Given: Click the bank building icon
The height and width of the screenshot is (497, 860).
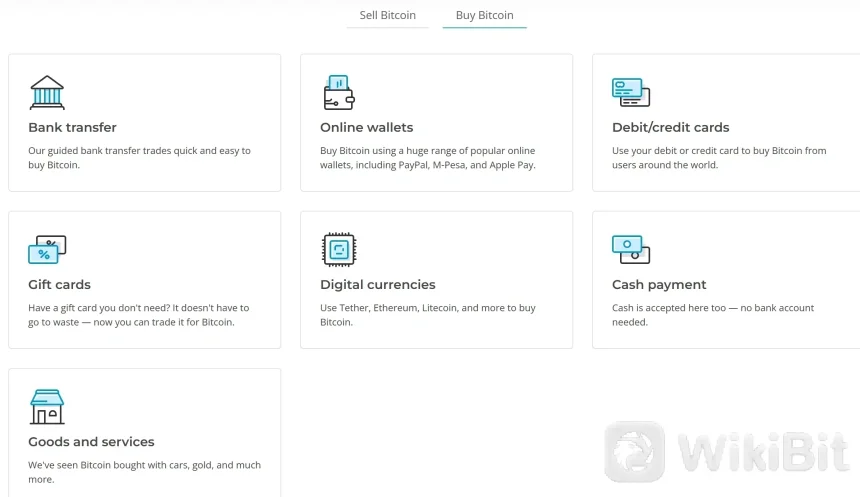Looking at the screenshot, I should pyautogui.click(x=47, y=92).
